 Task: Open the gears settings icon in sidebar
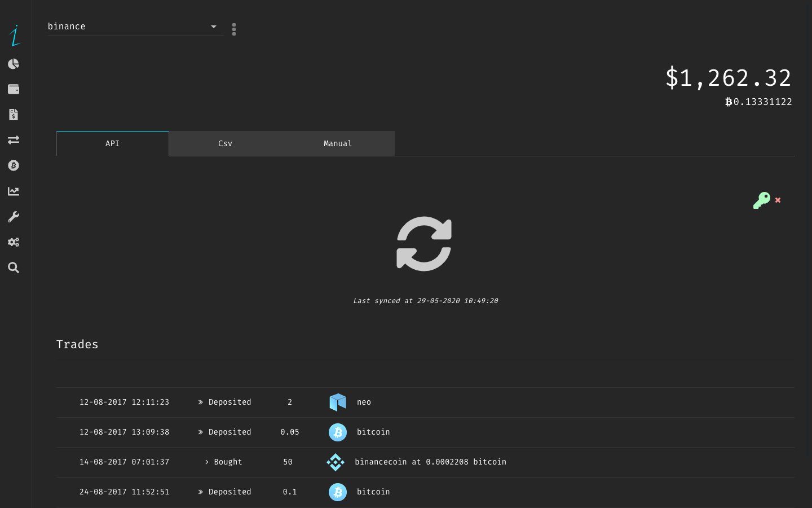click(14, 242)
